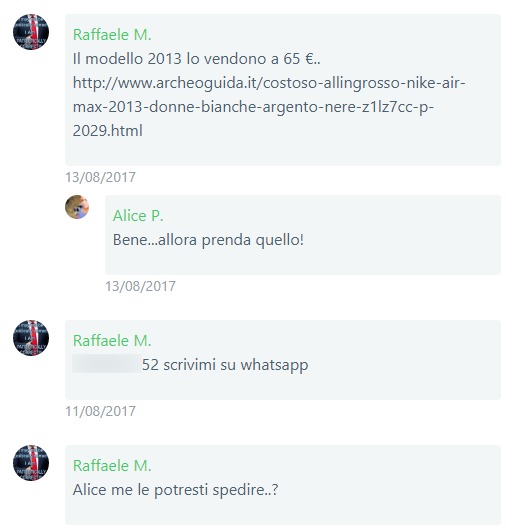
Task: Click the 'Alice me le potresti spedire..?' message
Action: 175,490
